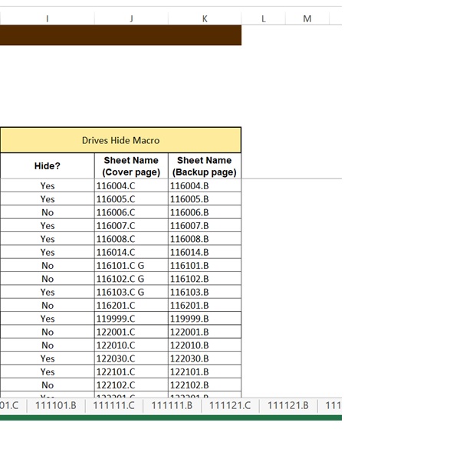
Task: Go to the 111121.B sheet tab
Action: point(287,405)
